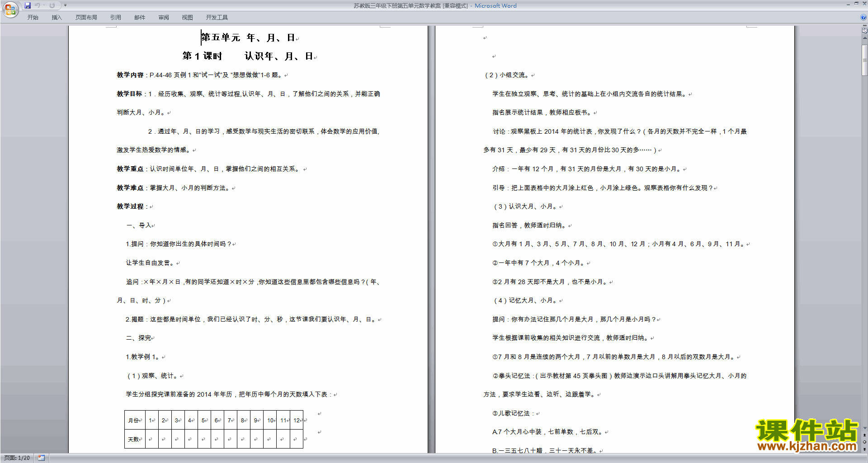The width and height of the screenshot is (868, 463).
Task: Click the heading 第五单元 年、月、日
Action: click(248, 37)
